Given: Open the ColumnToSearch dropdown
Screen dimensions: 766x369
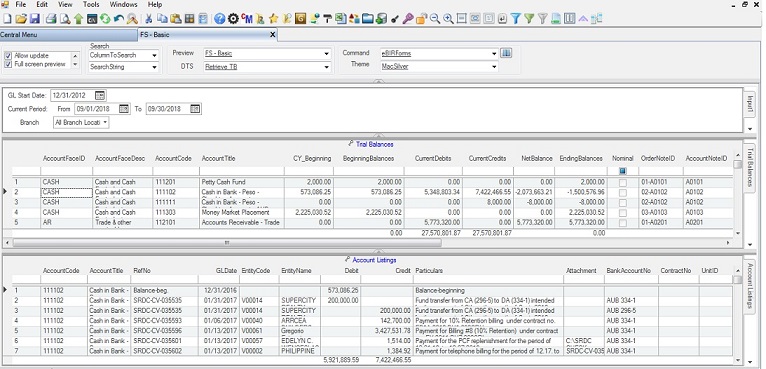Looking at the screenshot, I should coord(154,56).
